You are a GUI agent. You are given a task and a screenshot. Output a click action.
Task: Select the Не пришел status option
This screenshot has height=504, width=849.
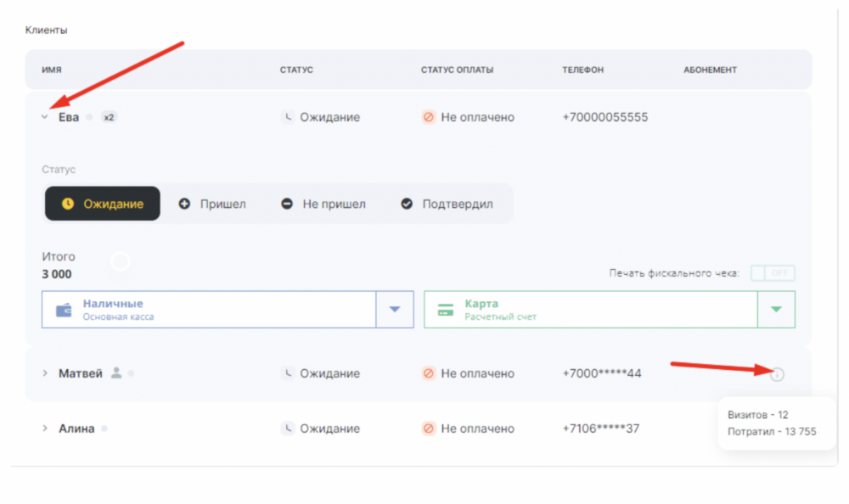323,204
